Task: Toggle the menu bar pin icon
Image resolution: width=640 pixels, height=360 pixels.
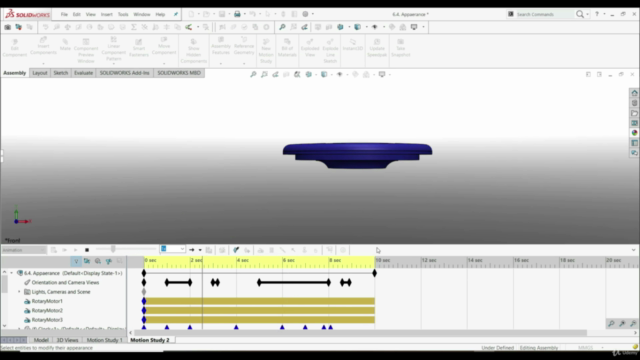Action: pyautogui.click(x=176, y=14)
